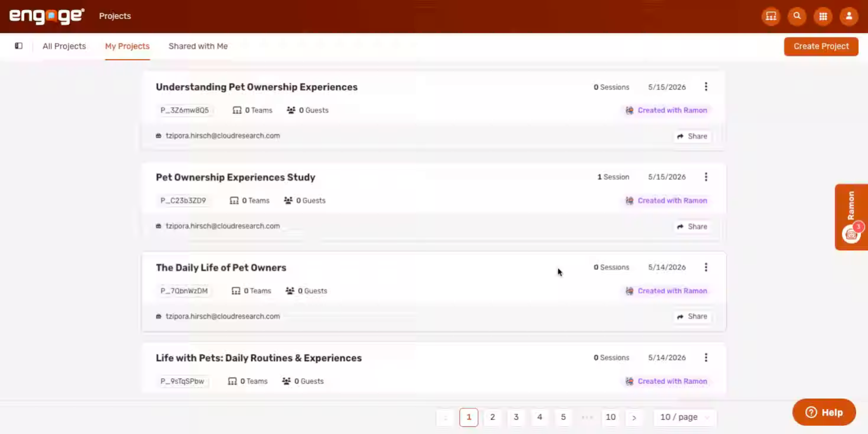Go to page 4
Screen dimensions: 868x434
(539, 417)
